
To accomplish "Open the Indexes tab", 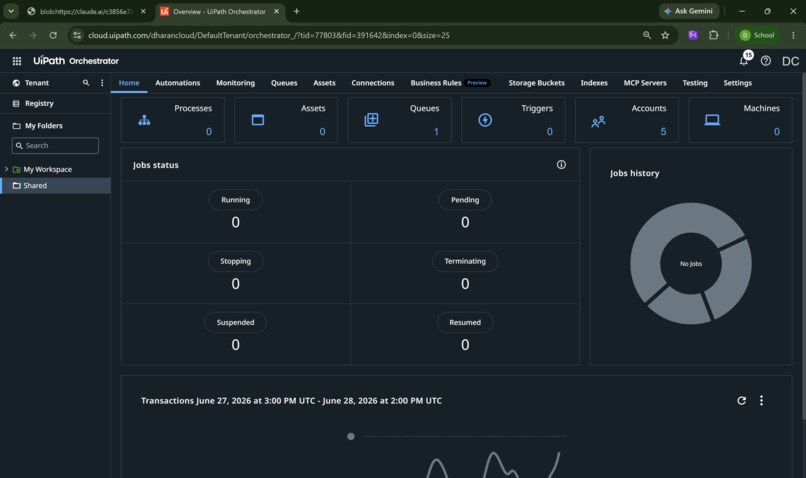I will (x=594, y=83).
